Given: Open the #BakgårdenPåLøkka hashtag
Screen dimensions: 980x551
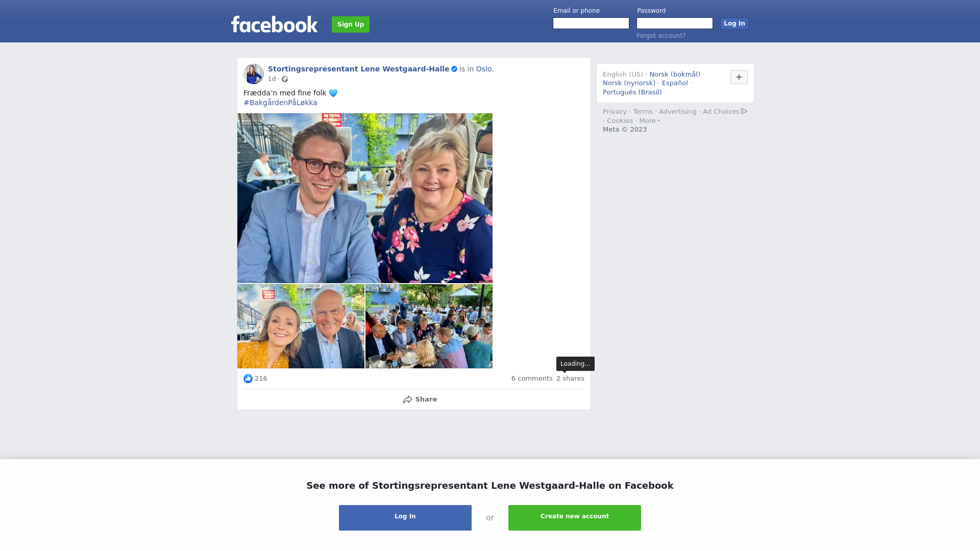Looking at the screenshot, I should pos(280,103).
